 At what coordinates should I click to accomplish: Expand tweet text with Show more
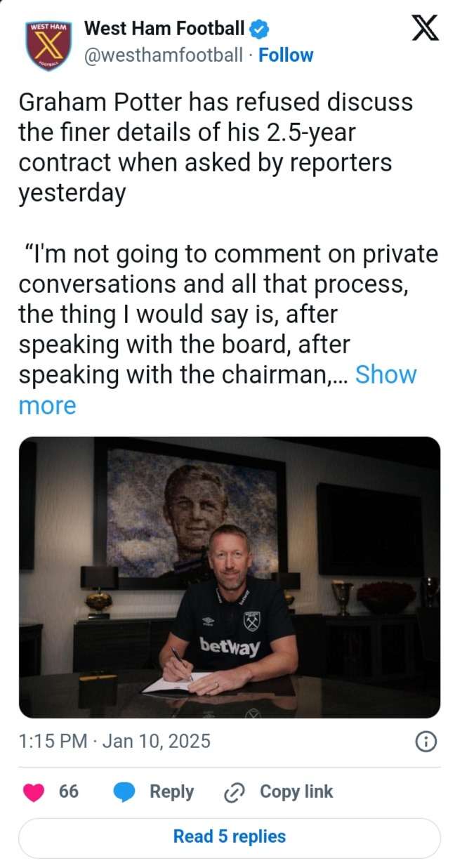[385, 375]
